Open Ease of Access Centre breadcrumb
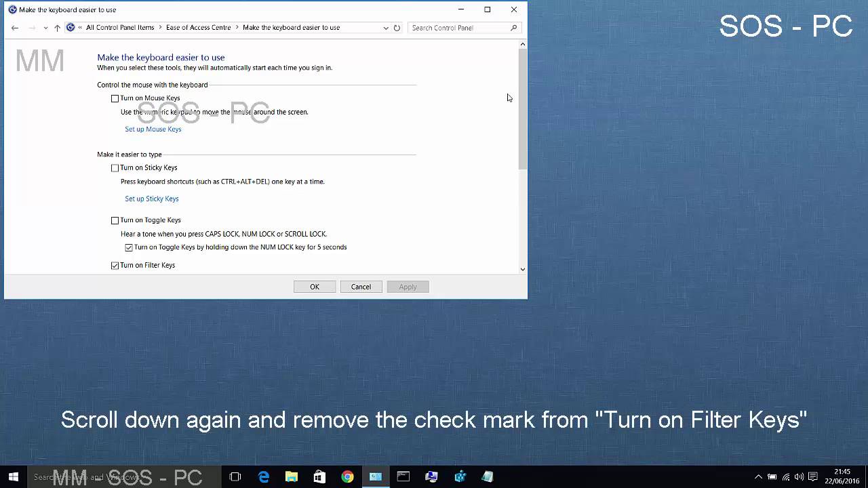This screenshot has width=868, height=488. click(x=198, y=28)
